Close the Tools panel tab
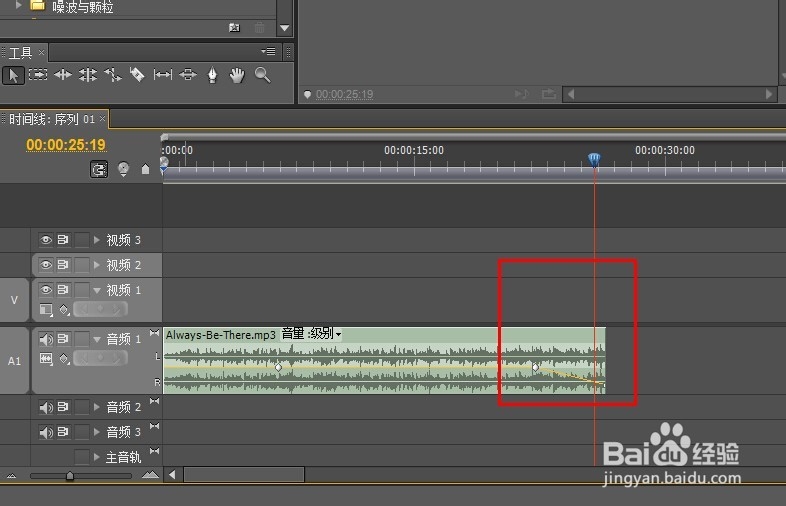Screen dimensions: 786x506 coord(41,52)
